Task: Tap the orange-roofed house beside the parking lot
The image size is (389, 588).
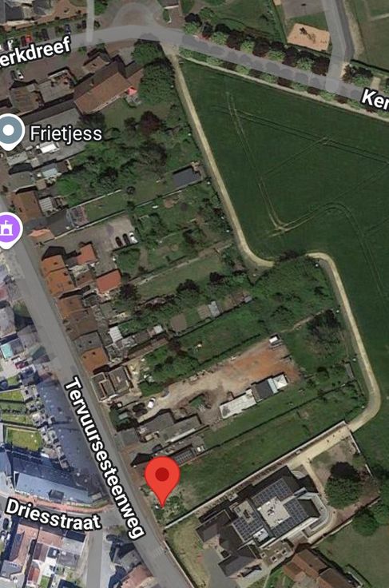Action: pos(109,281)
